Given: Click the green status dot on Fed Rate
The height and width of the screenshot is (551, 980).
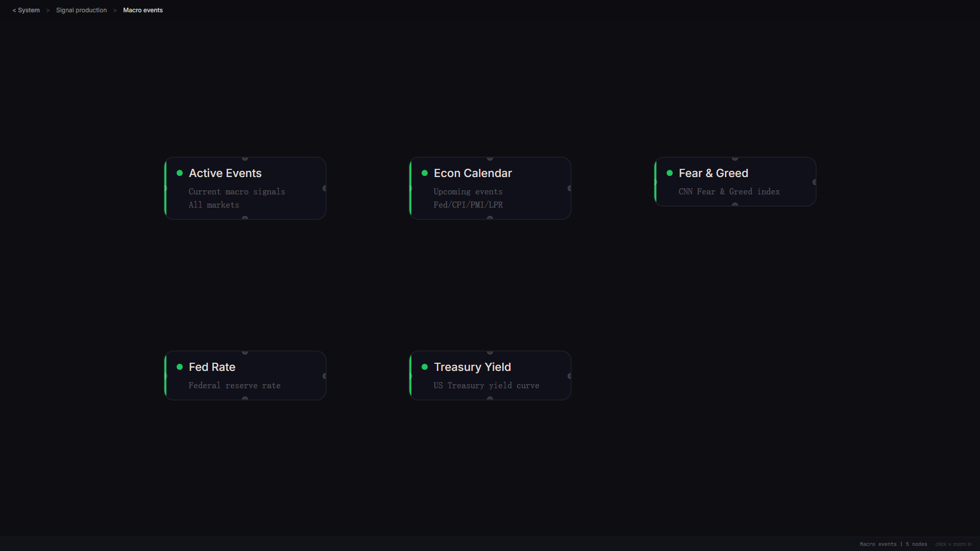Looking at the screenshot, I should click(180, 367).
